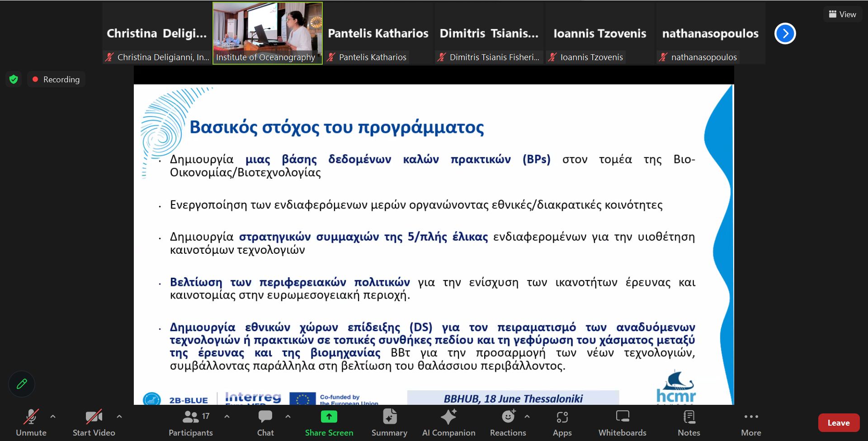Viewport: 868px width, 441px height.
Task: Expand the chevron next to Reactions
Action: [x=527, y=417]
